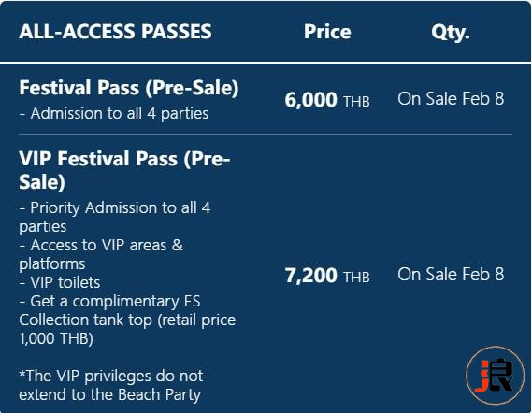
Task: Click the circular J logo watermark icon
Action: (x=496, y=376)
